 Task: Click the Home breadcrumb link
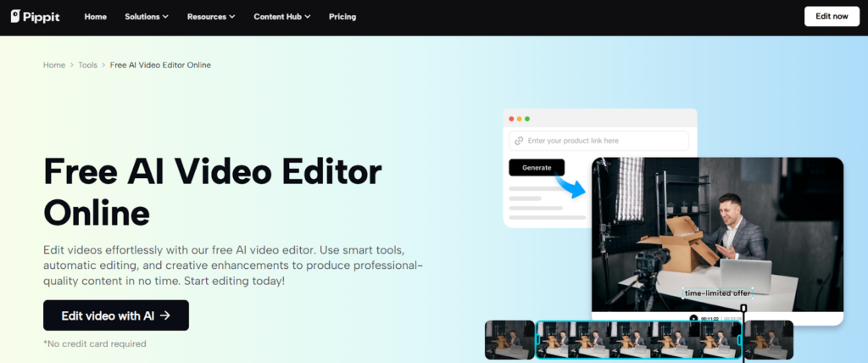pyautogui.click(x=54, y=65)
